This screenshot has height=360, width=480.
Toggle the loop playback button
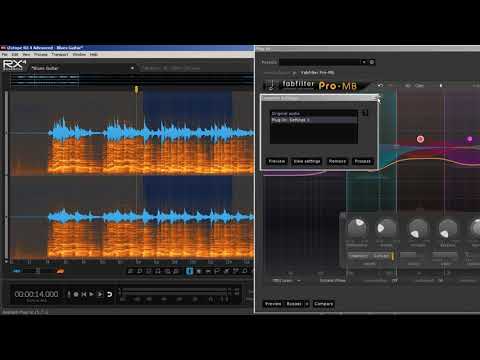click(x=109, y=294)
